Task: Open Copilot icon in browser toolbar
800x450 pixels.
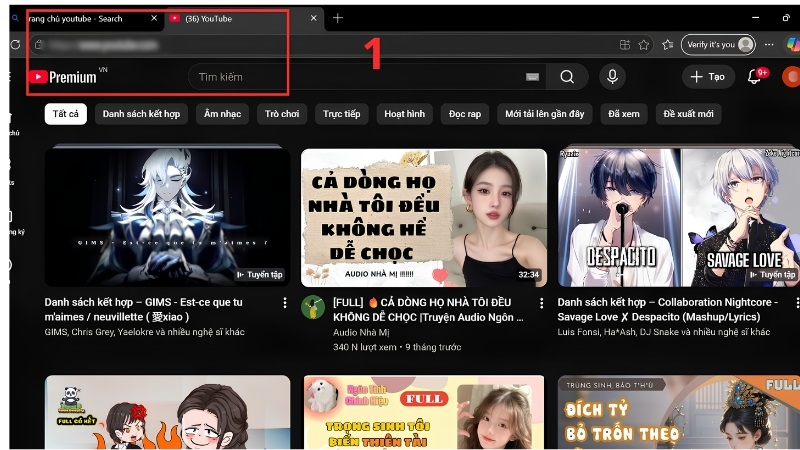Action: point(793,45)
